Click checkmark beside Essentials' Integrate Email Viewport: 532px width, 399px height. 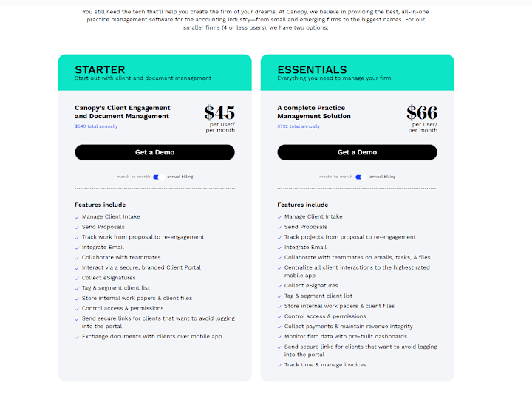pos(279,248)
